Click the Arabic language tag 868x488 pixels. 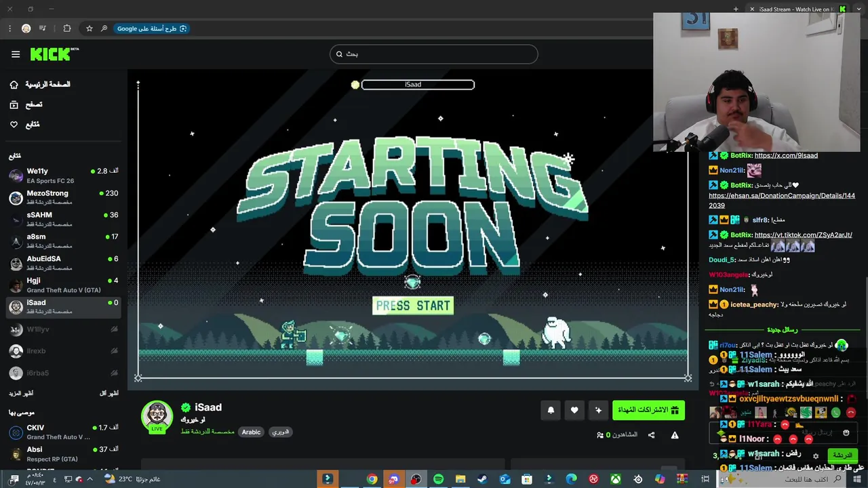coord(251,432)
